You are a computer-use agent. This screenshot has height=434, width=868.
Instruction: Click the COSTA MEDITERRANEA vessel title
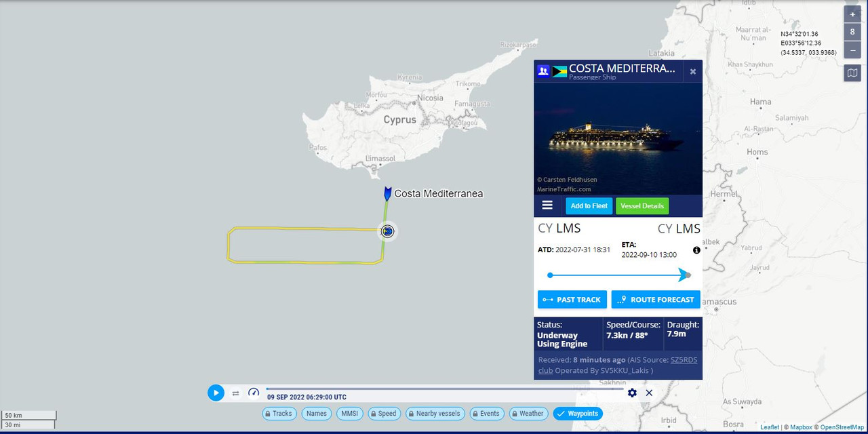622,68
